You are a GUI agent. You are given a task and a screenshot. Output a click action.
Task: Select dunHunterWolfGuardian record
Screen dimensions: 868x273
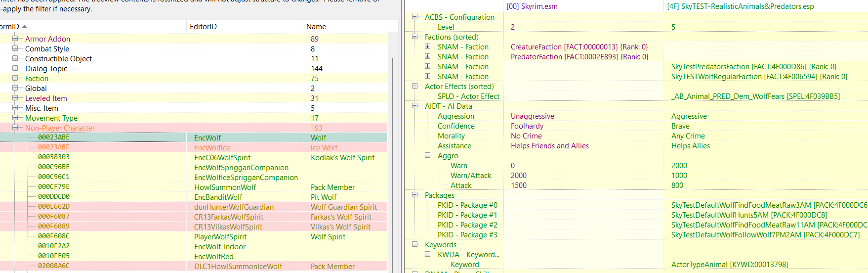(194, 207)
